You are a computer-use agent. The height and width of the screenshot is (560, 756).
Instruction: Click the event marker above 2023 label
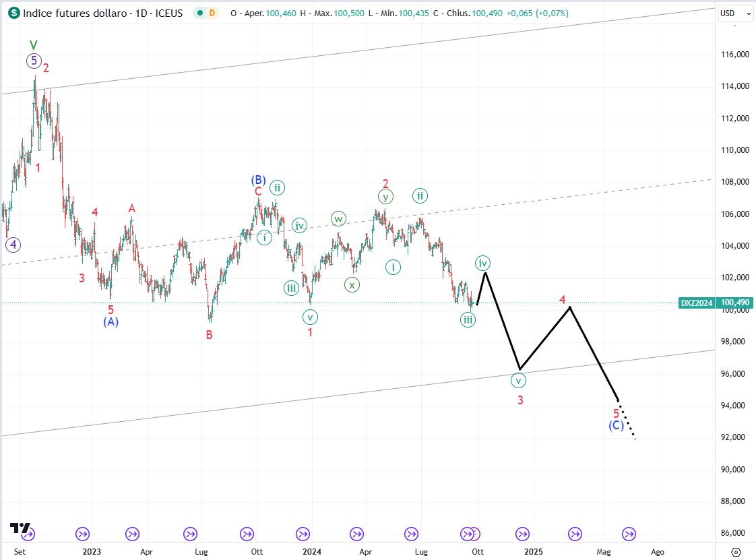tap(83, 534)
